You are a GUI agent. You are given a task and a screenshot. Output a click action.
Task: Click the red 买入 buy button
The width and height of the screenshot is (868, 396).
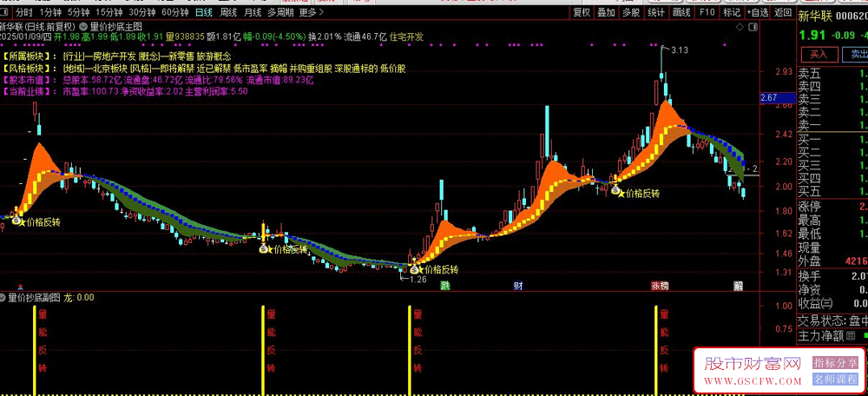(x=819, y=55)
